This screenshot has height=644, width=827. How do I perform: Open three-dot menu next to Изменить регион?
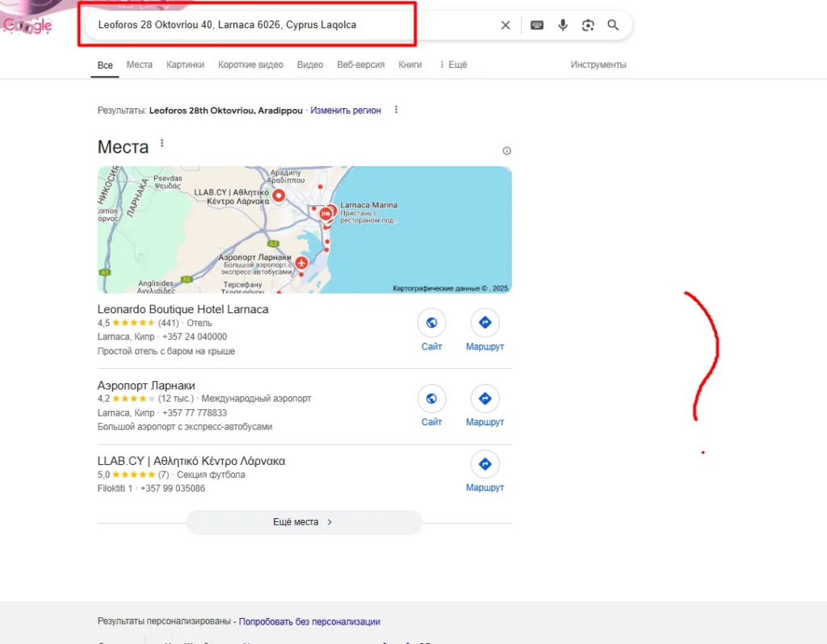tap(396, 110)
